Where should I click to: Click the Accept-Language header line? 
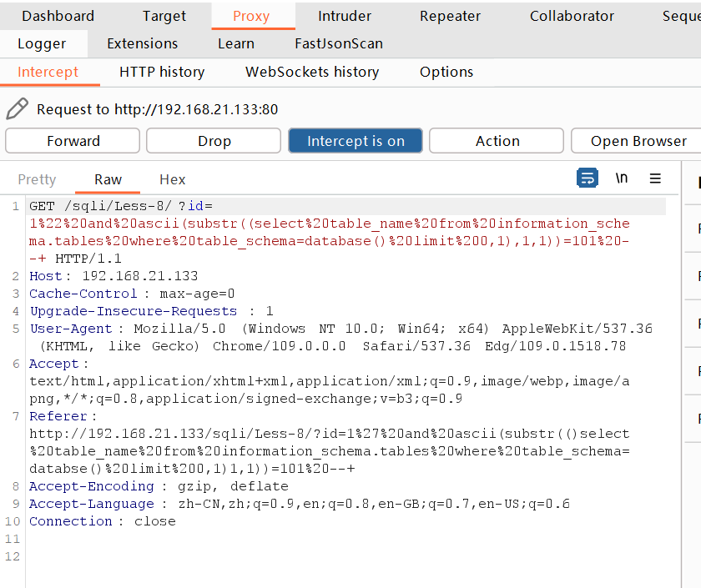click(300, 504)
